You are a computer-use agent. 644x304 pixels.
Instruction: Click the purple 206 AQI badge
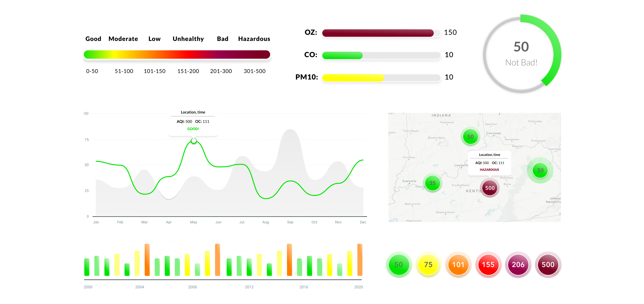click(518, 264)
